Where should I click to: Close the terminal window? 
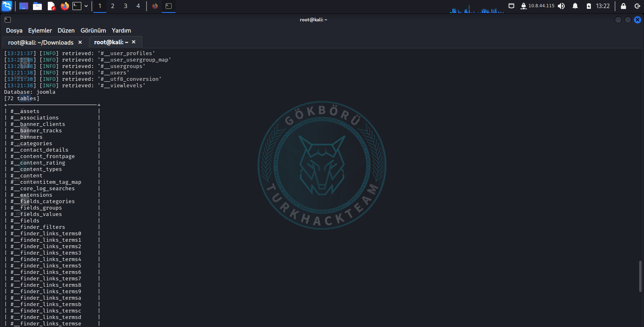click(638, 20)
